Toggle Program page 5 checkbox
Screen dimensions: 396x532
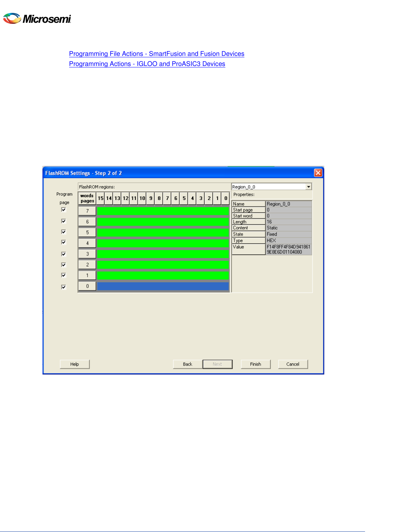63,232
